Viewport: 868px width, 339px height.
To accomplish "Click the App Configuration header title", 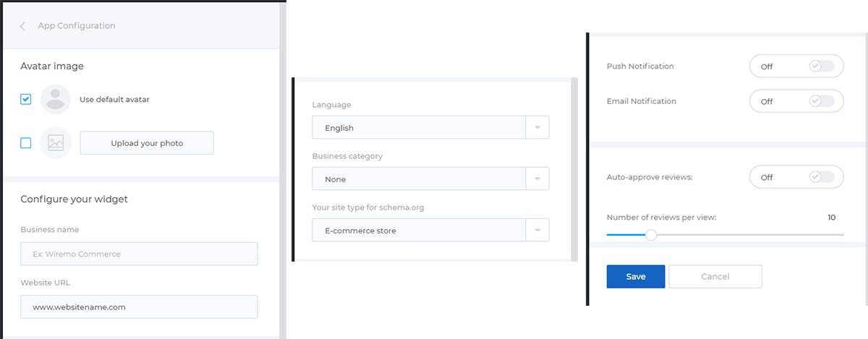I will pos(77,26).
